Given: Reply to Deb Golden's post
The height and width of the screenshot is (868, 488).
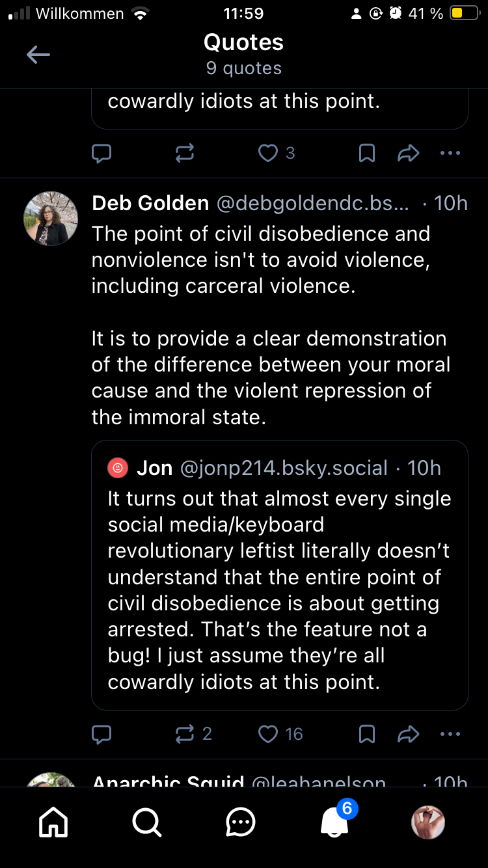Looking at the screenshot, I should click(x=102, y=734).
